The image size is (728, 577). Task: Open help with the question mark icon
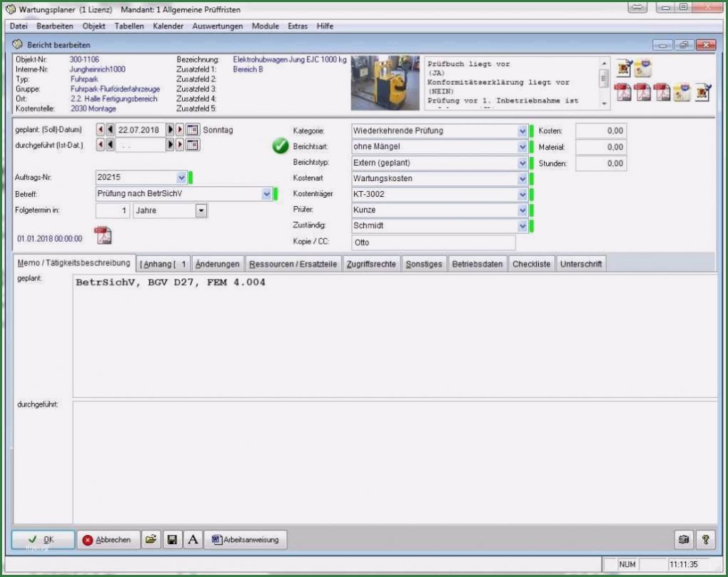[705, 540]
